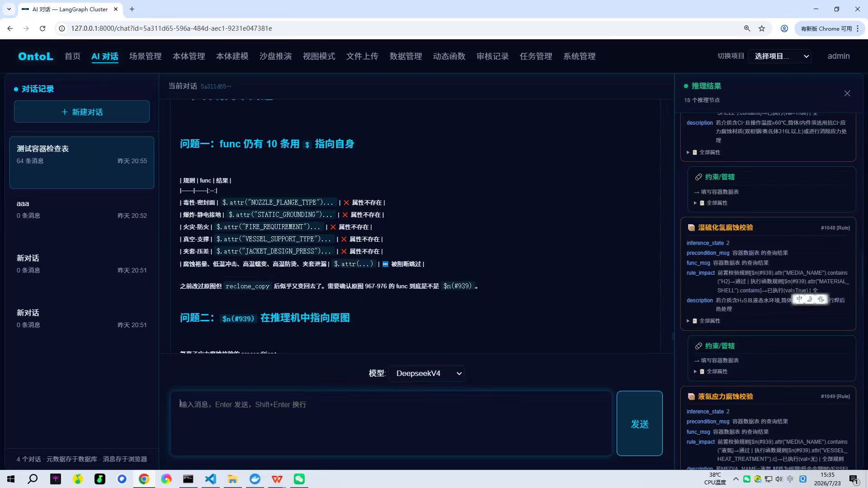Click the 有新版 Chrome 可用 update button
Image resolution: width=868 pixels, height=488 pixels.
826,28
